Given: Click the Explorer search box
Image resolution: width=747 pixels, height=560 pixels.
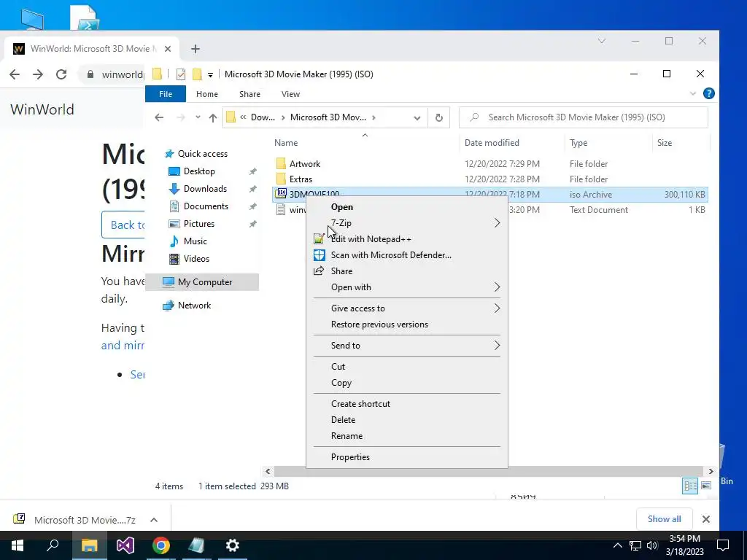Looking at the screenshot, I should 583,117.
